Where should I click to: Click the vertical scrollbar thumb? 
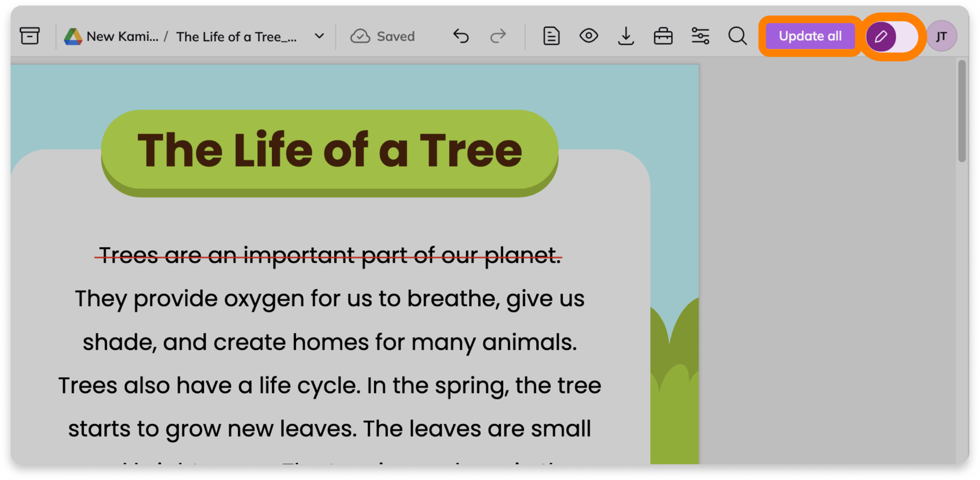(962, 111)
